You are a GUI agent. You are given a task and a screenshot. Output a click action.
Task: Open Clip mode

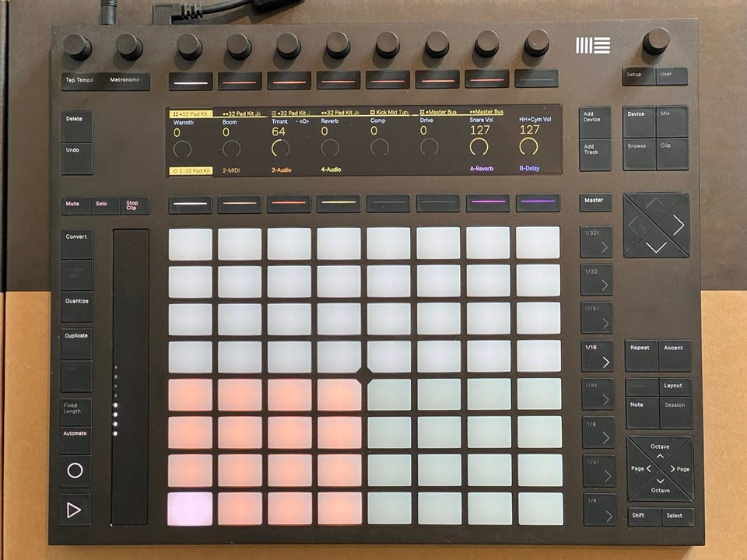tap(672, 154)
